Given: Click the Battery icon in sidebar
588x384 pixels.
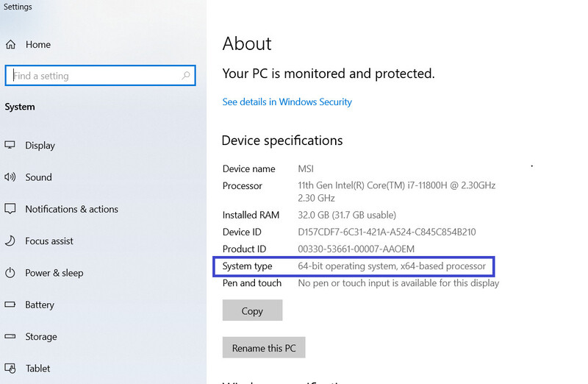Looking at the screenshot, I should point(10,305).
